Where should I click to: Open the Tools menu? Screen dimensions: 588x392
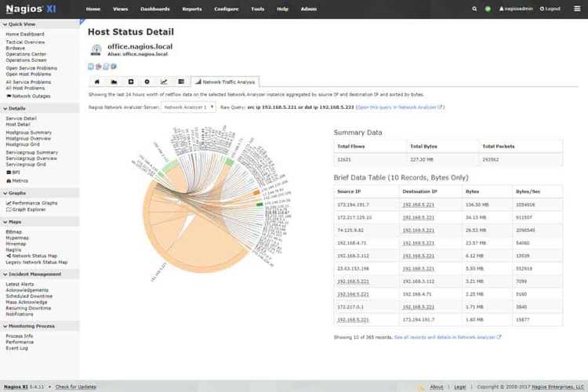tap(258, 9)
